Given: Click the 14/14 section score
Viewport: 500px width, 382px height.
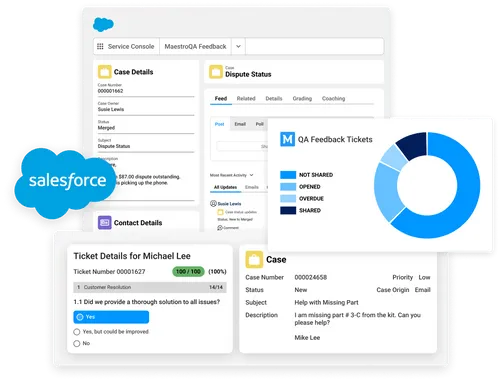Looking at the screenshot, I should click(216, 287).
